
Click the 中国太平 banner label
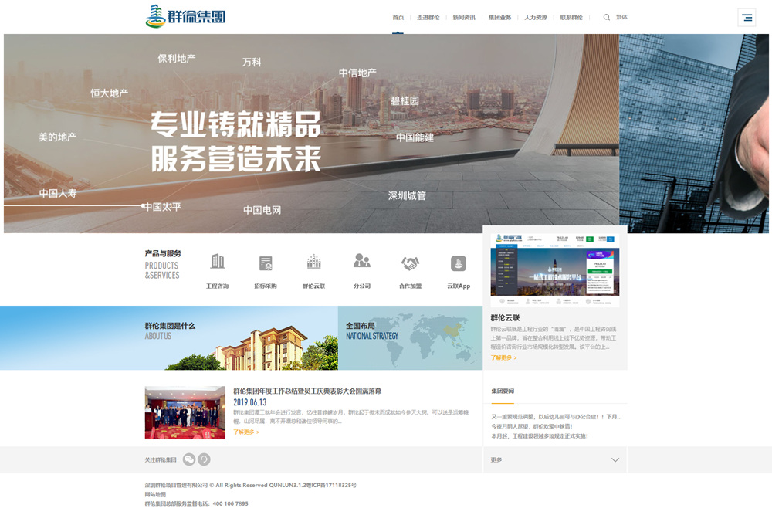point(162,207)
